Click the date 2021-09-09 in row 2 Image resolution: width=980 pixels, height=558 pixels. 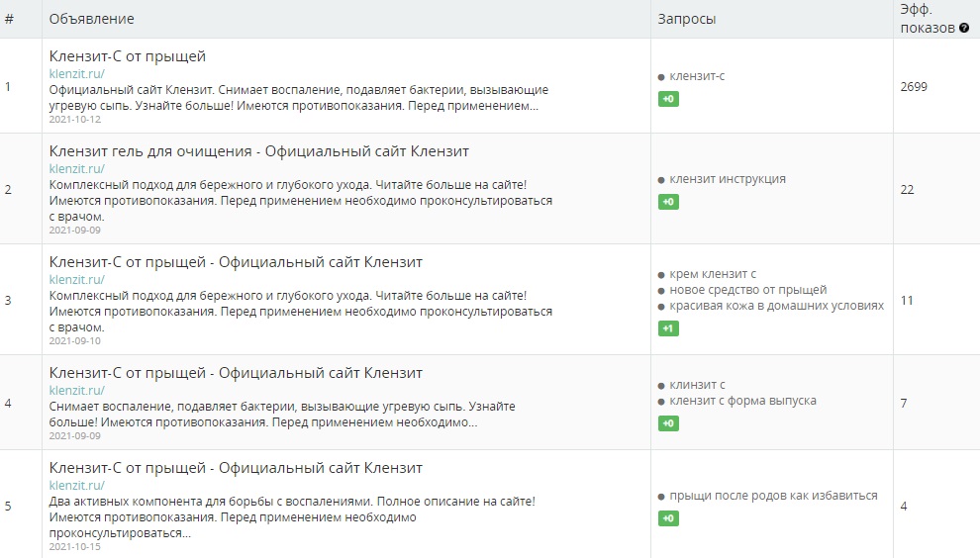75,230
